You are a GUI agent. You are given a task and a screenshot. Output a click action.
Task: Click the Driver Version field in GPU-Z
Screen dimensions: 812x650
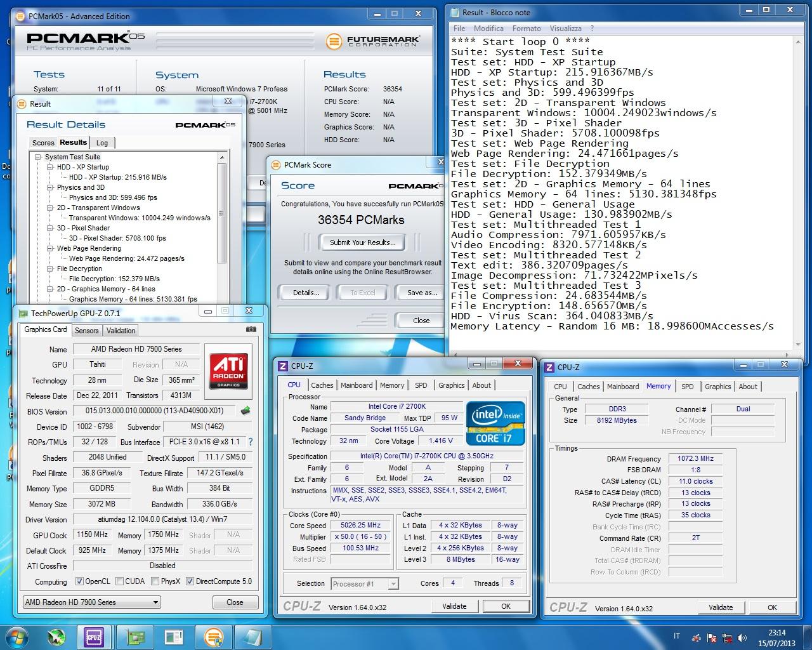point(162,519)
